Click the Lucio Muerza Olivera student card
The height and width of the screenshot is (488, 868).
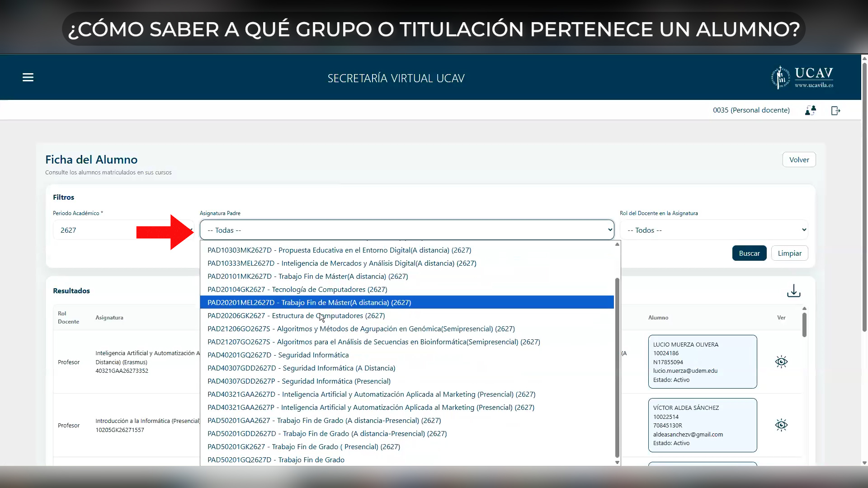[703, 361]
